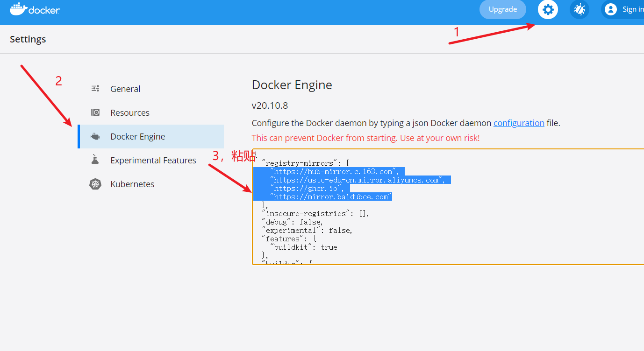The width and height of the screenshot is (644, 351).
Task: Click the "buildkit": true line
Action: [304, 247]
